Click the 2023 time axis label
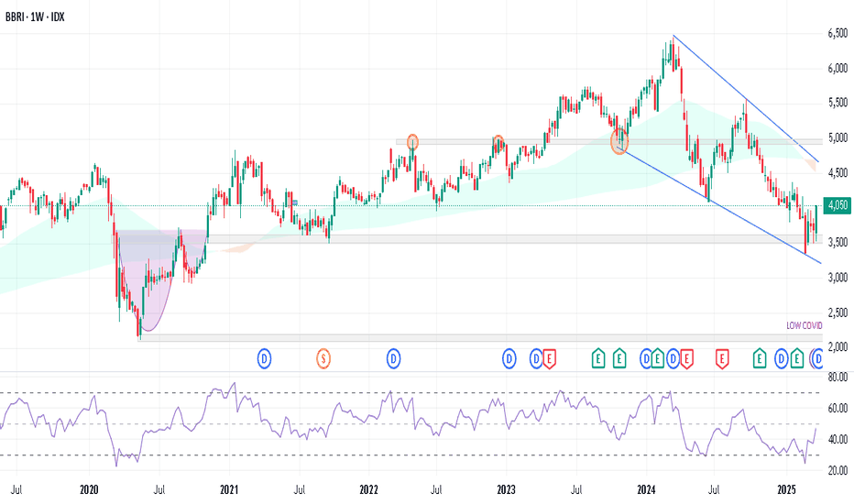The width and height of the screenshot is (854, 504). tap(506, 490)
